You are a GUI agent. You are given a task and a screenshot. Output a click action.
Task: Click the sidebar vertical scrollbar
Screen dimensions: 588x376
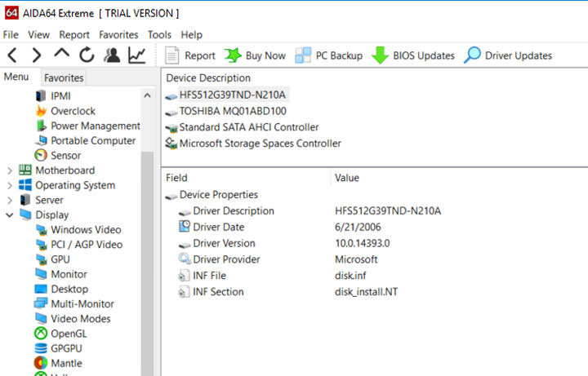point(147,245)
